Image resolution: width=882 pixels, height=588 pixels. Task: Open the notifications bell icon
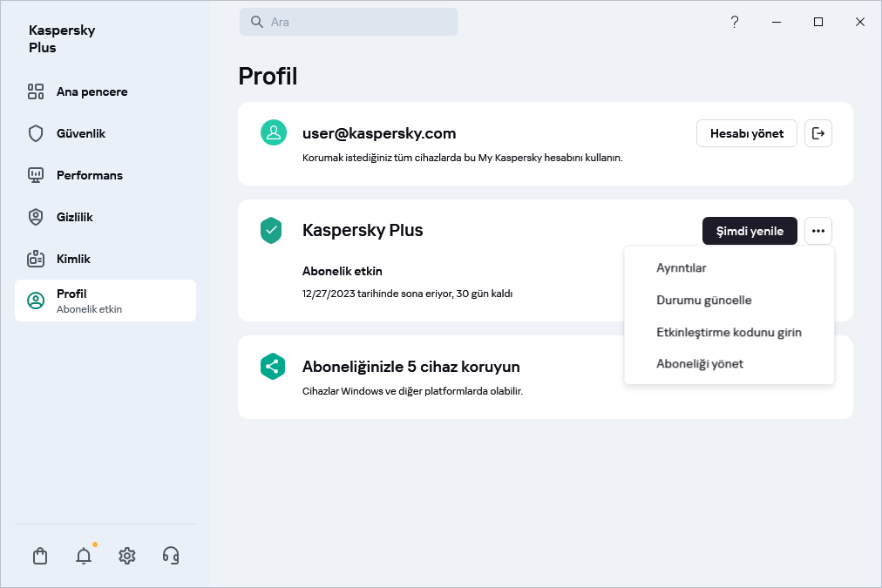[x=84, y=556]
